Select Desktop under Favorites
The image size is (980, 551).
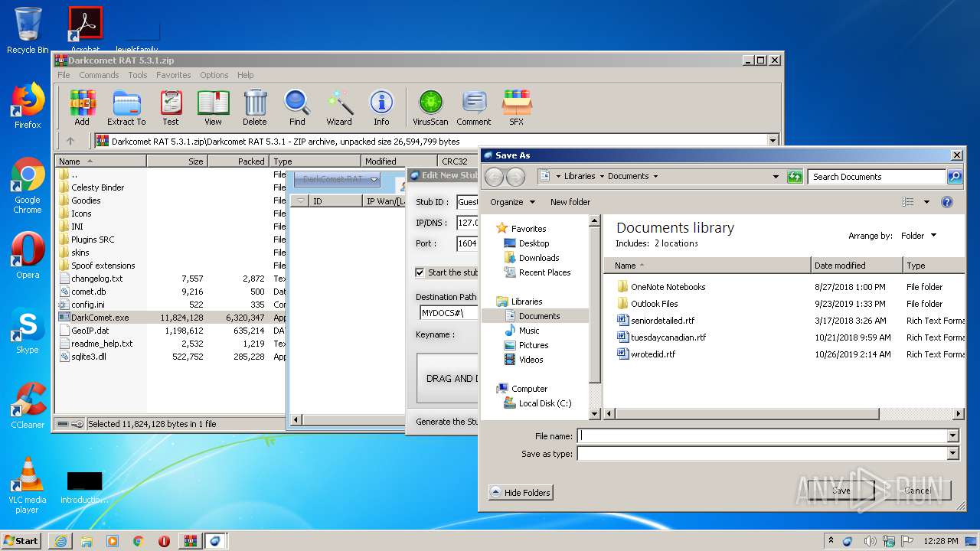tap(534, 243)
